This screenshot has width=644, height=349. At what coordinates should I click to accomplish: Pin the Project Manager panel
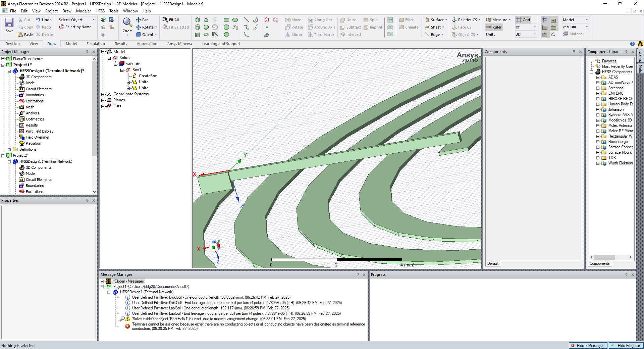click(x=88, y=52)
